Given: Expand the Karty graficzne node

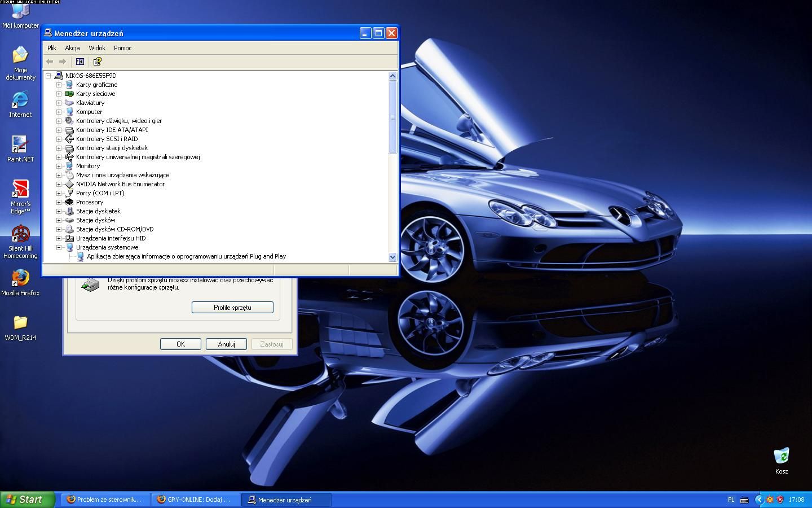Looking at the screenshot, I should point(59,85).
